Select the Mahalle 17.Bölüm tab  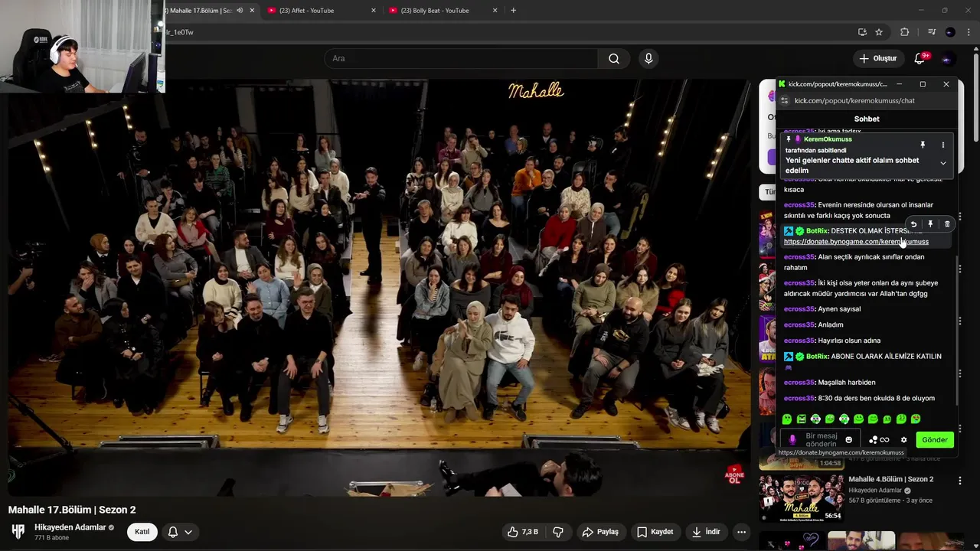[201, 11]
